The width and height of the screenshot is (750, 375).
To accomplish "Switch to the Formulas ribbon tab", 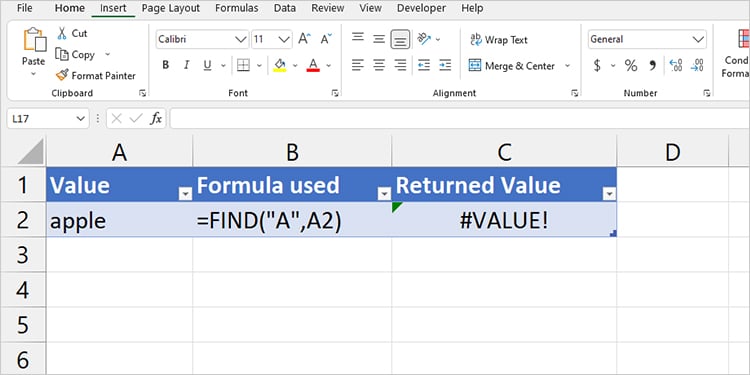I will click(x=236, y=8).
